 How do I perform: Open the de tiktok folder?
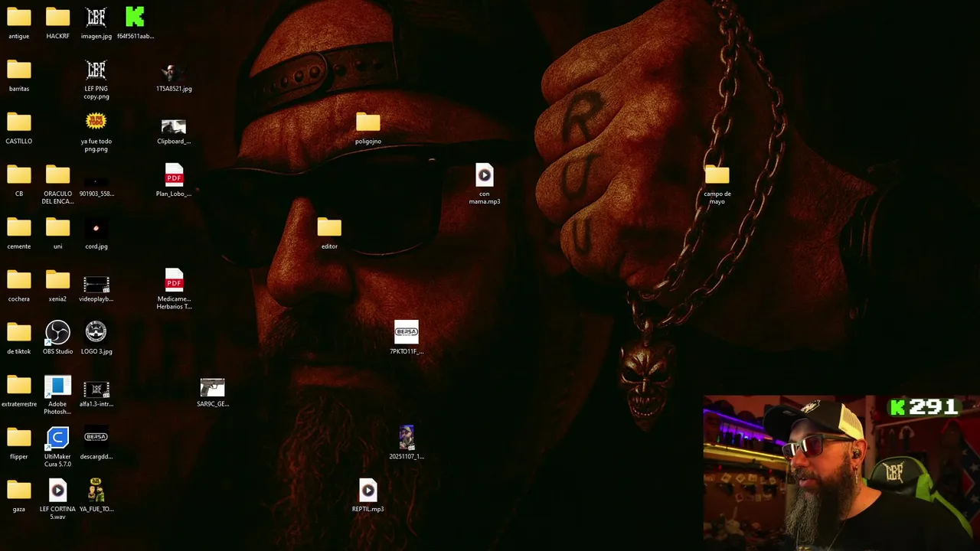coord(19,333)
